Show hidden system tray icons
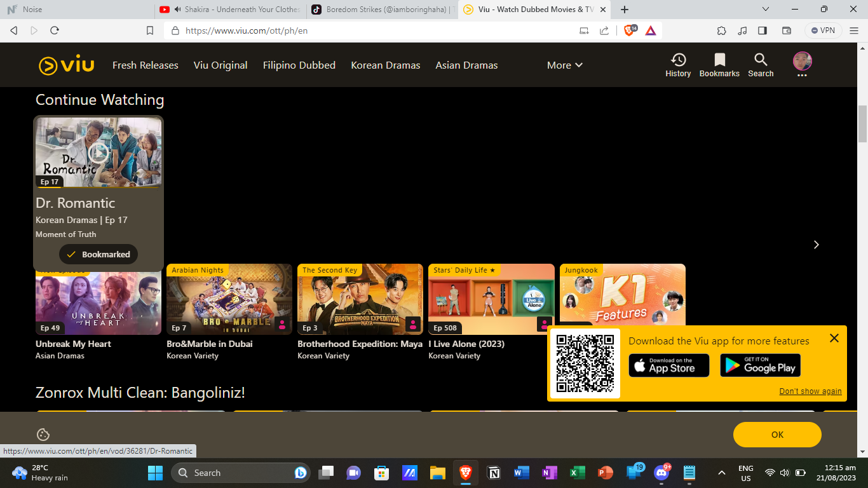 pyautogui.click(x=721, y=473)
